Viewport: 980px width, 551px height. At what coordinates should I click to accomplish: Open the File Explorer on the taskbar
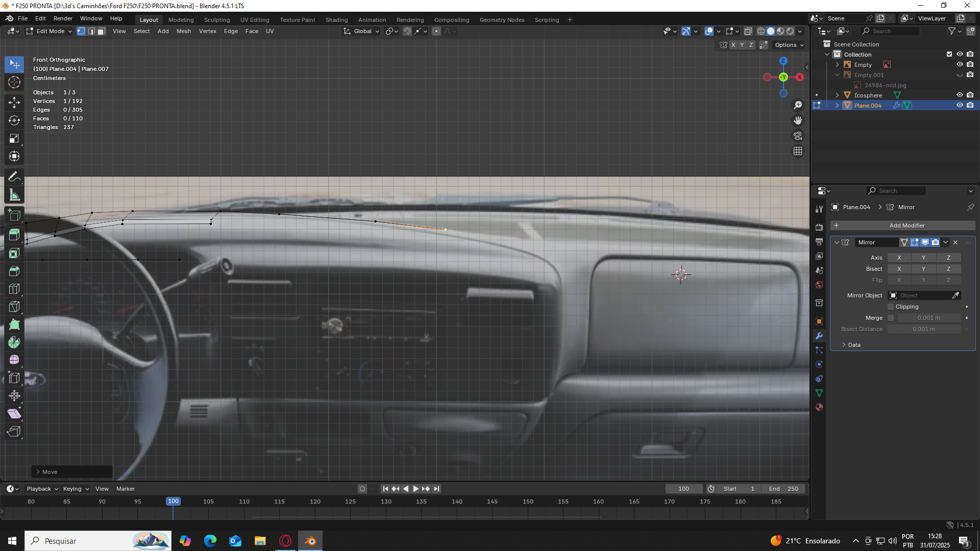(260, 541)
